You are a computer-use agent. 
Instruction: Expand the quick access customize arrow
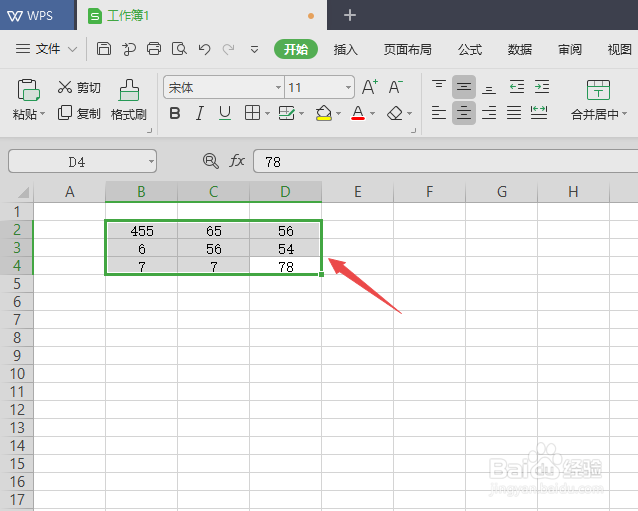point(254,50)
